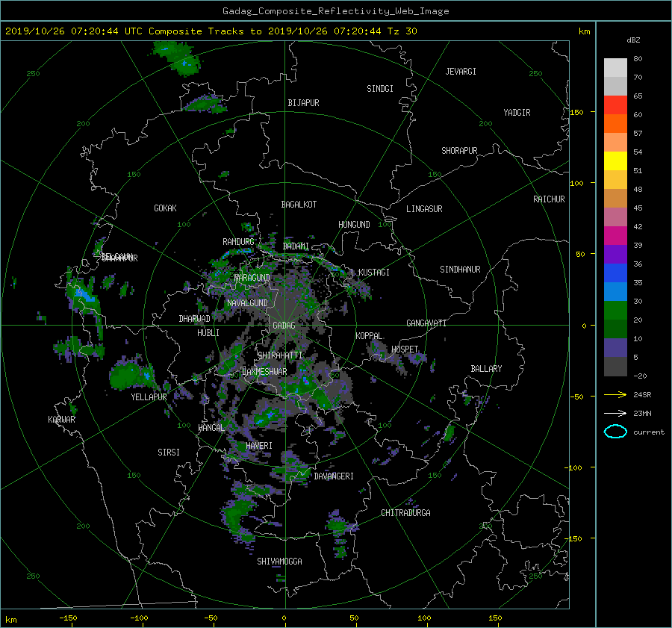672x628 pixels.
Task: Click the GOKAK city label
Action: [x=165, y=208]
